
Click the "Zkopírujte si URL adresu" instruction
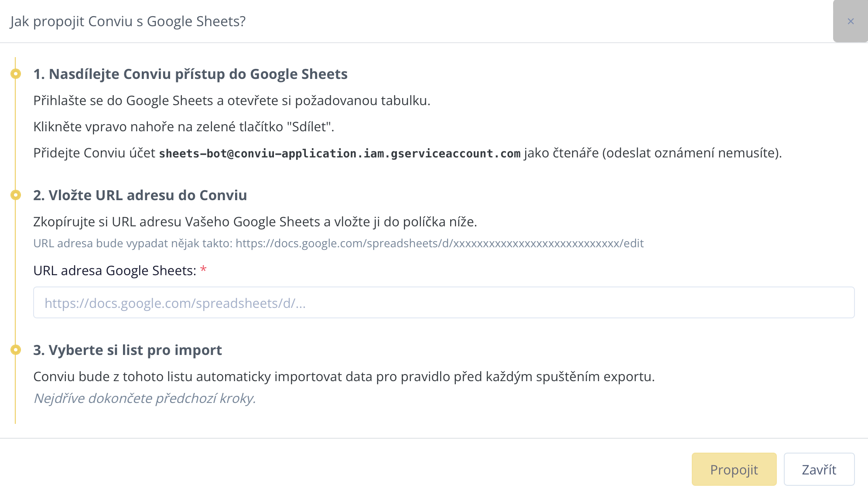point(255,222)
